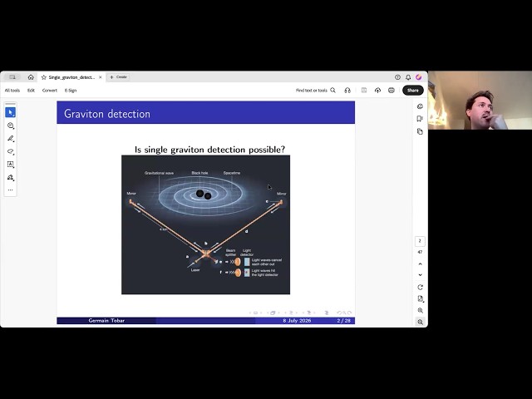The width and height of the screenshot is (532, 399).
Task: Click the LIGO interferometer diagram image
Action: (205, 224)
